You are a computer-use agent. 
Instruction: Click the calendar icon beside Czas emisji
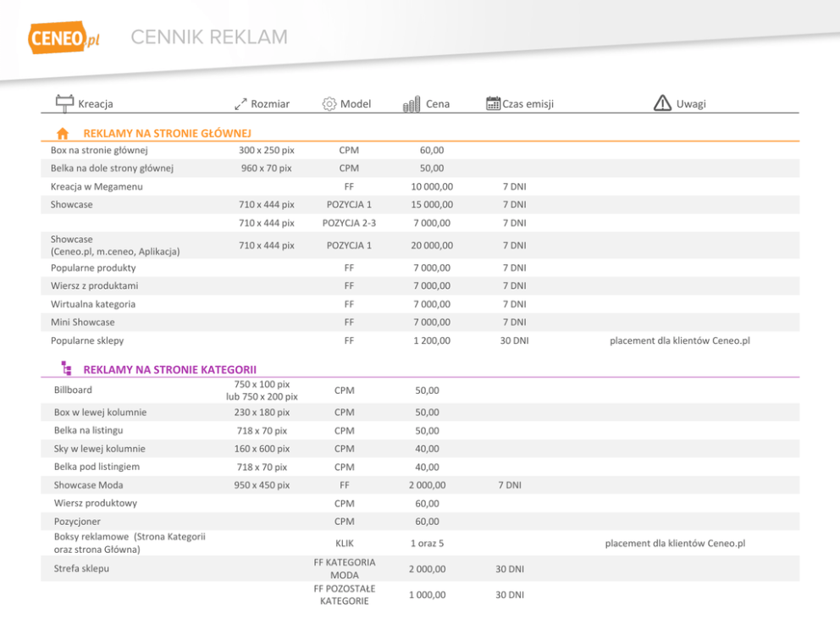coord(493,103)
